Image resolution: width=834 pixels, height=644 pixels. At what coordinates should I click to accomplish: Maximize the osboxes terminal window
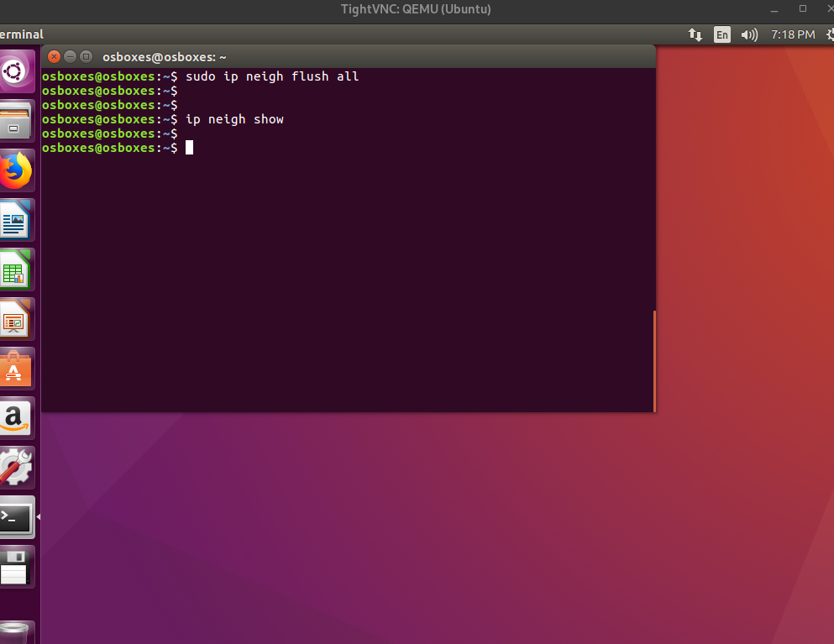pos(86,56)
